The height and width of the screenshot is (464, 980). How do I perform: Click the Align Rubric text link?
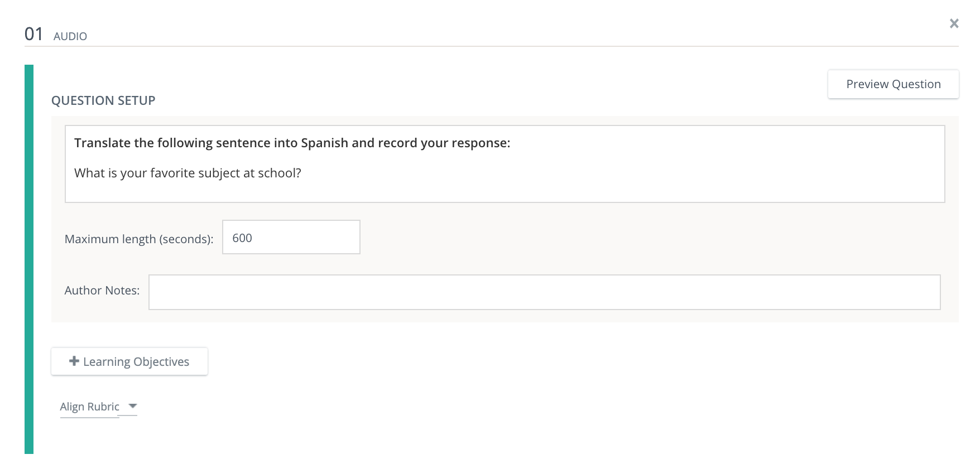click(x=89, y=407)
